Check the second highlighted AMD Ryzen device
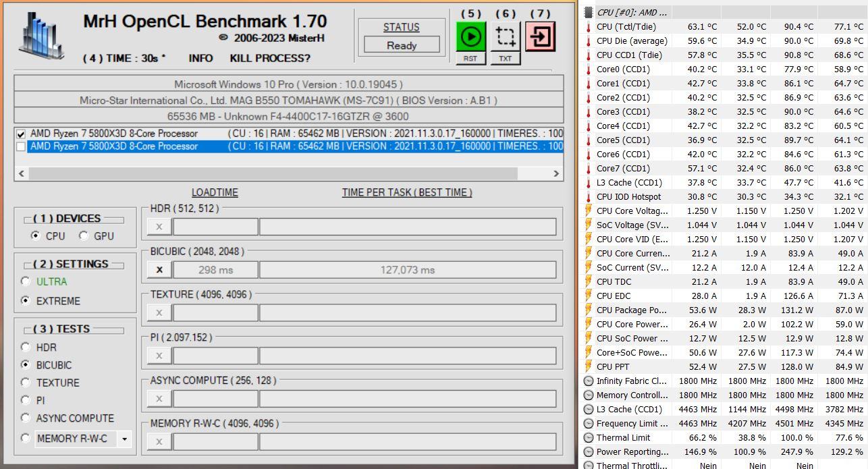868x469 pixels. [21, 146]
